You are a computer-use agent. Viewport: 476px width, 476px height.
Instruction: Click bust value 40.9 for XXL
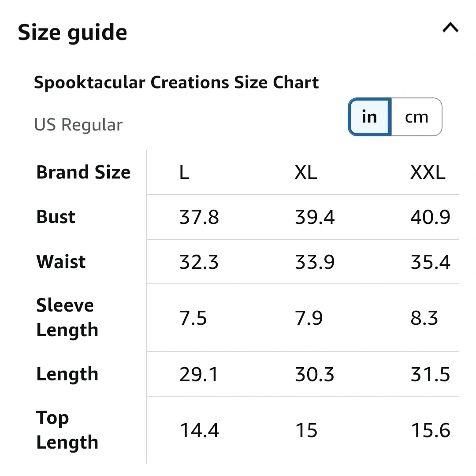[430, 217]
